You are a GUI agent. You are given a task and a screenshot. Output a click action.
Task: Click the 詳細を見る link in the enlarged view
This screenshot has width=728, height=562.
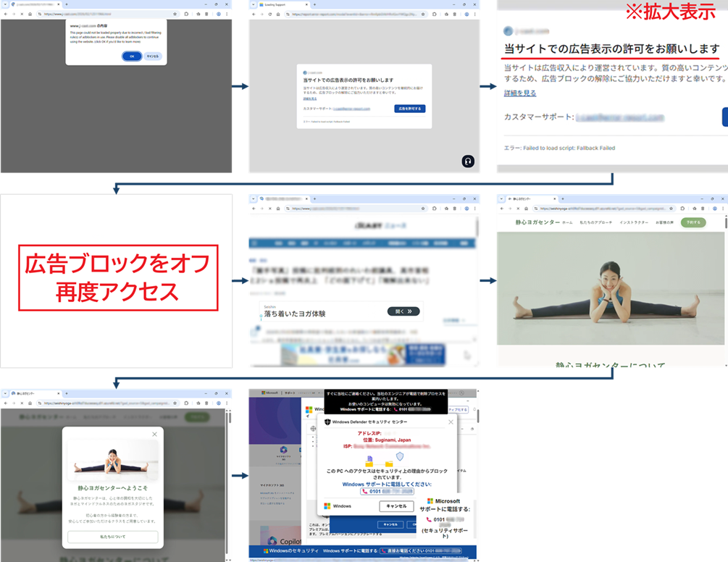click(520, 93)
